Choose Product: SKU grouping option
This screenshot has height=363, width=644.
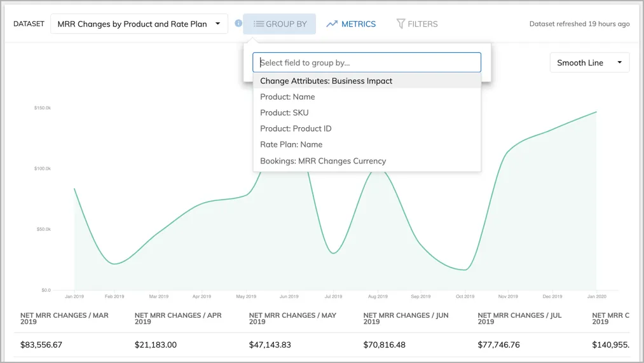coord(367,113)
